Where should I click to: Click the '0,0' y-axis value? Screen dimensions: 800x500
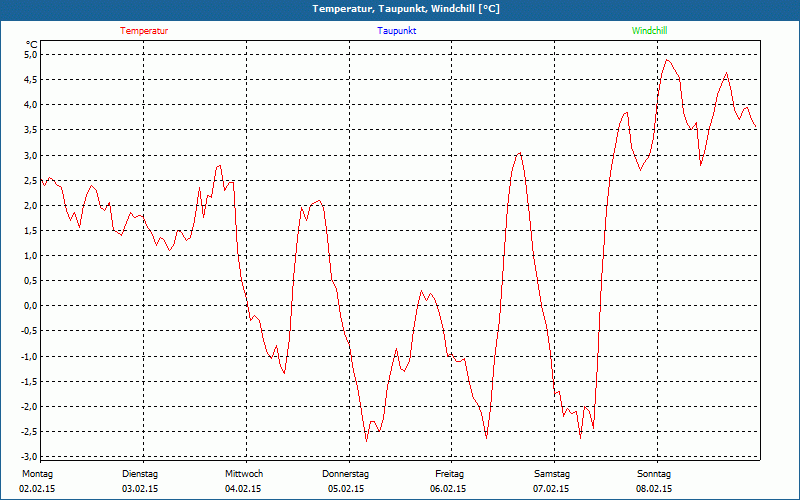tap(31, 306)
